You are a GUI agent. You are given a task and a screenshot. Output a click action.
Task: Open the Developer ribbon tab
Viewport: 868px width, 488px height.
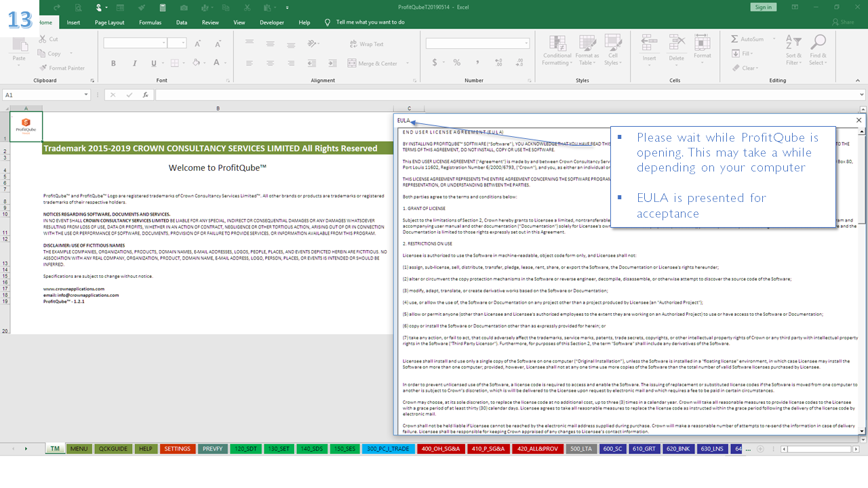coord(272,22)
